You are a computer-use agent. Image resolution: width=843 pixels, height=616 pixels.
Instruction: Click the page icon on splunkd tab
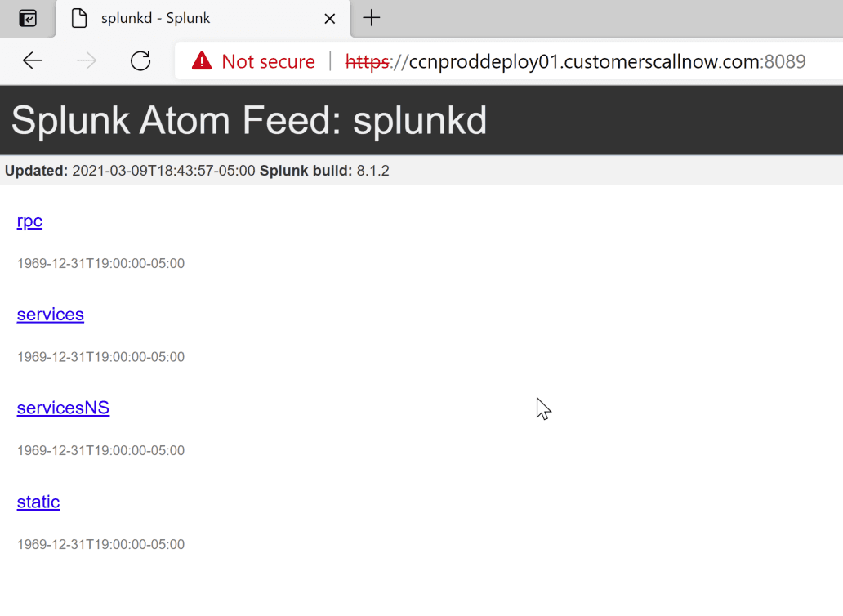click(x=79, y=18)
